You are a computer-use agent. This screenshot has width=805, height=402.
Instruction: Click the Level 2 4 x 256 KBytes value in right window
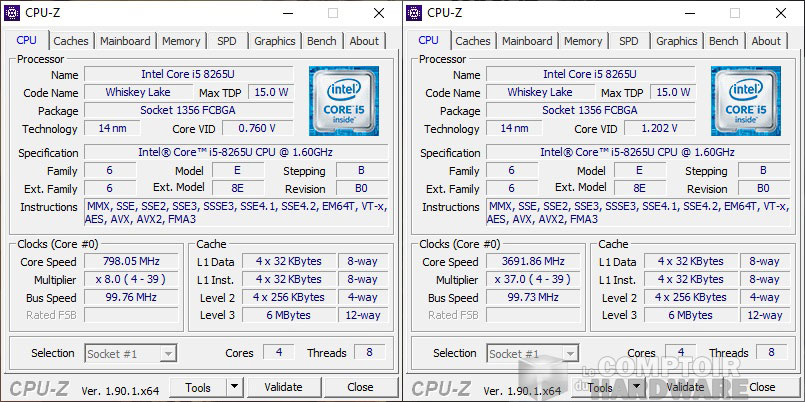[691, 297]
